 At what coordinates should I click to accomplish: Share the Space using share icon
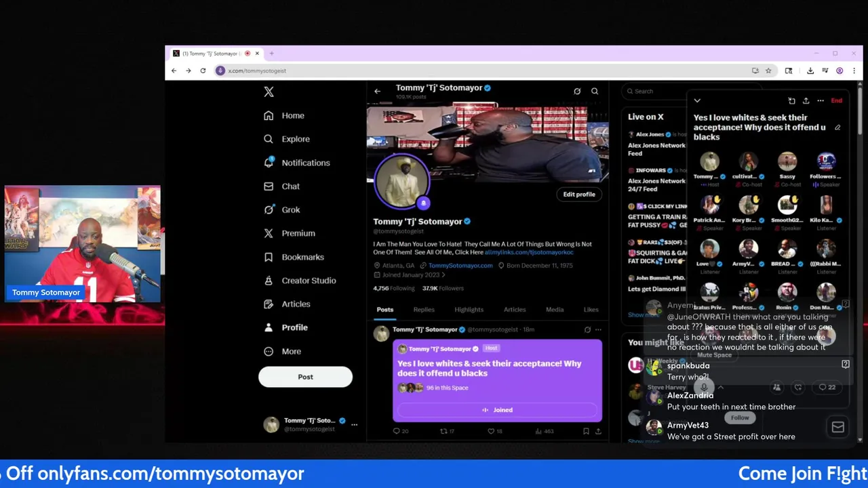coord(806,101)
